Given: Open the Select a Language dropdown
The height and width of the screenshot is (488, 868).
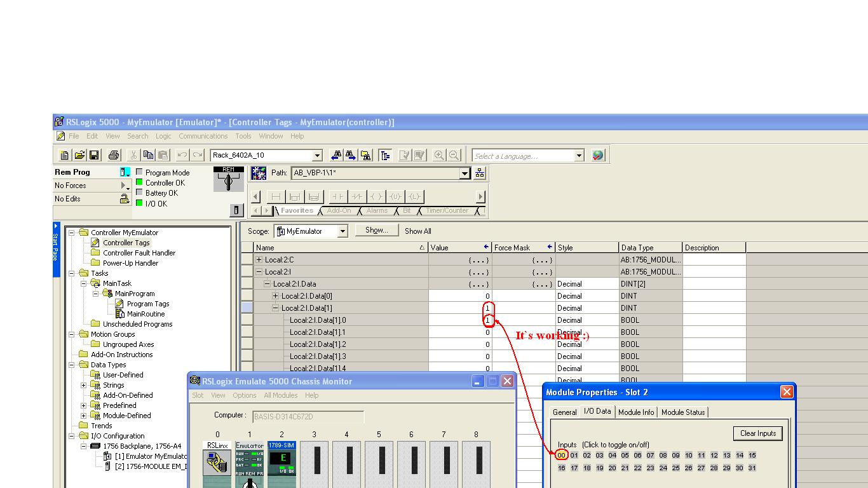Looking at the screenshot, I should [x=579, y=156].
